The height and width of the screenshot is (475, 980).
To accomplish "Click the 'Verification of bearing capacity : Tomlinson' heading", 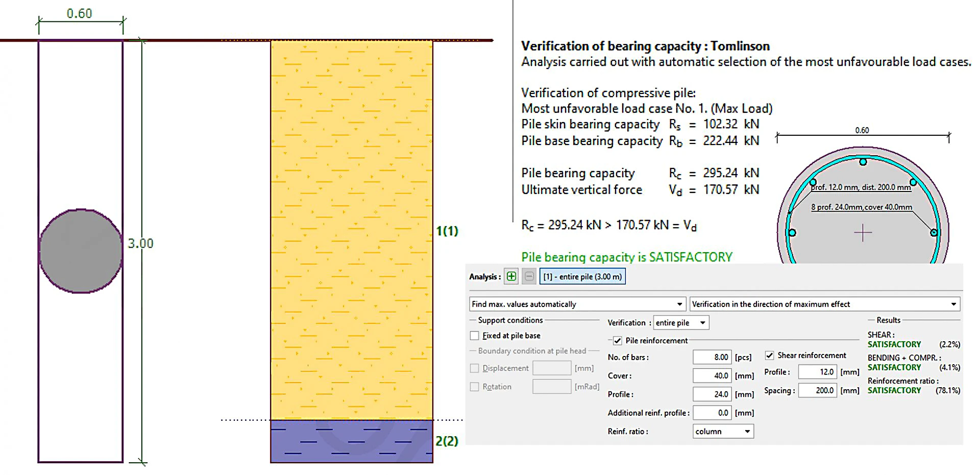I will click(645, 46).
